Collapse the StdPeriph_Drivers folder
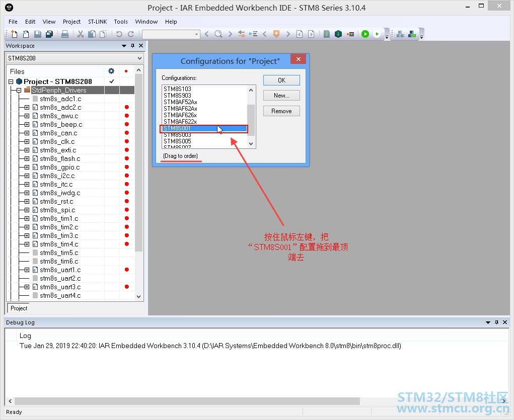This screenshot has height=420, width=514. click(19, 90)
